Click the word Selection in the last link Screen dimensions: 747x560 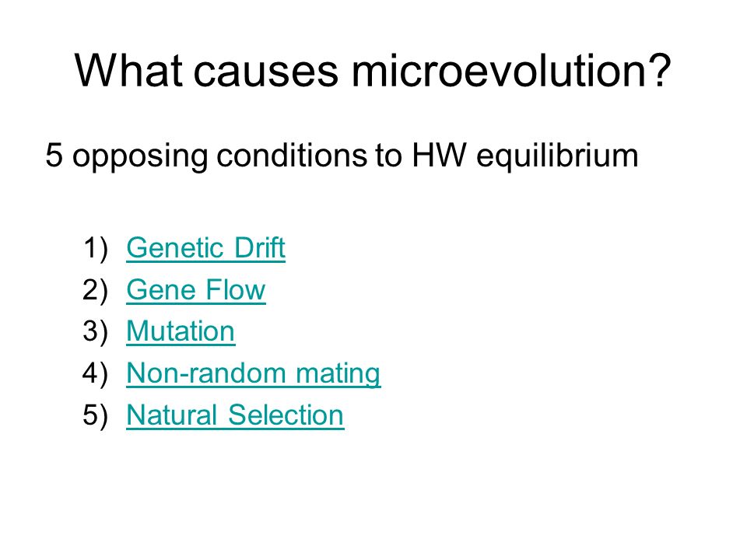286,415
